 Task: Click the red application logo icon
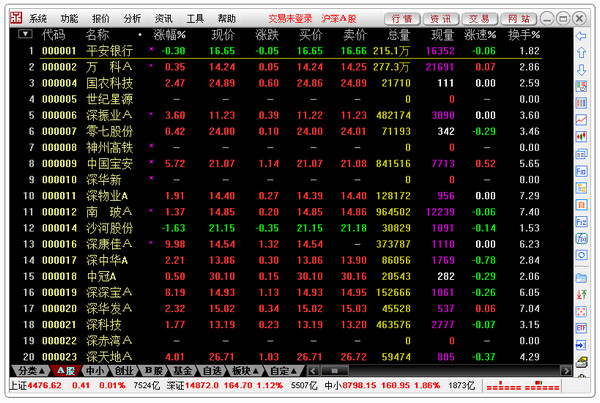16,18
